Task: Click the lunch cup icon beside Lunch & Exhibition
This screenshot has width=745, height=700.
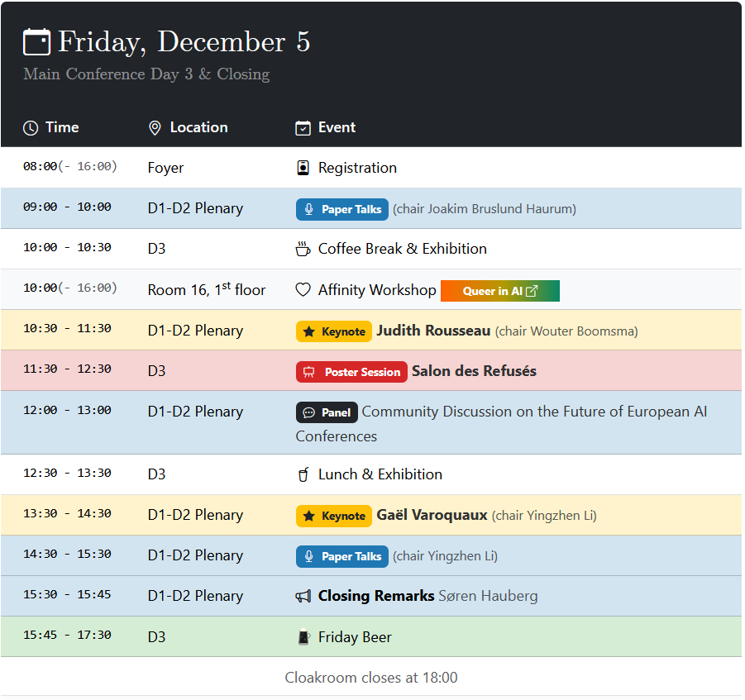Action: [303, 474]
